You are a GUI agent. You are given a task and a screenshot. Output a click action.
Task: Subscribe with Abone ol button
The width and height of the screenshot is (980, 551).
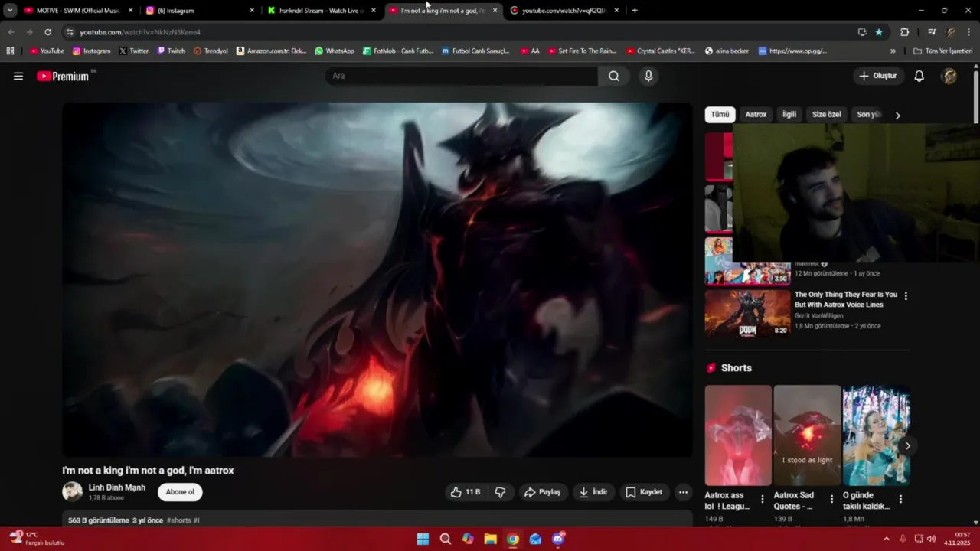pyautogui.click(x=180, y=492)
